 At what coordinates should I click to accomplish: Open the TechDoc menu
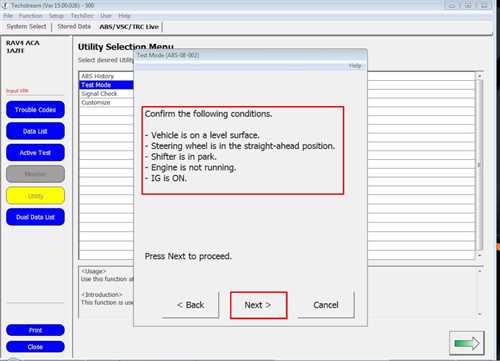click(x=82, y=16)
